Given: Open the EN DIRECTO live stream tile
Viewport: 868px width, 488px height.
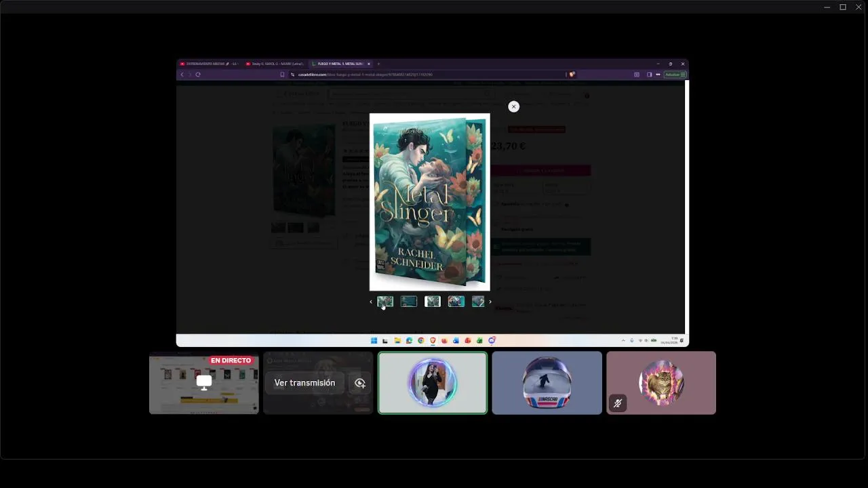Looking at the screenshot, I should tap(204, 383).
